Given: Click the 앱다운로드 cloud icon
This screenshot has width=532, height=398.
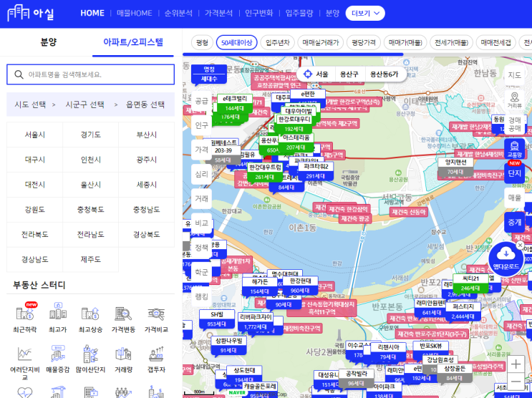Looking at the screenshot, I should tap(506, 258).
